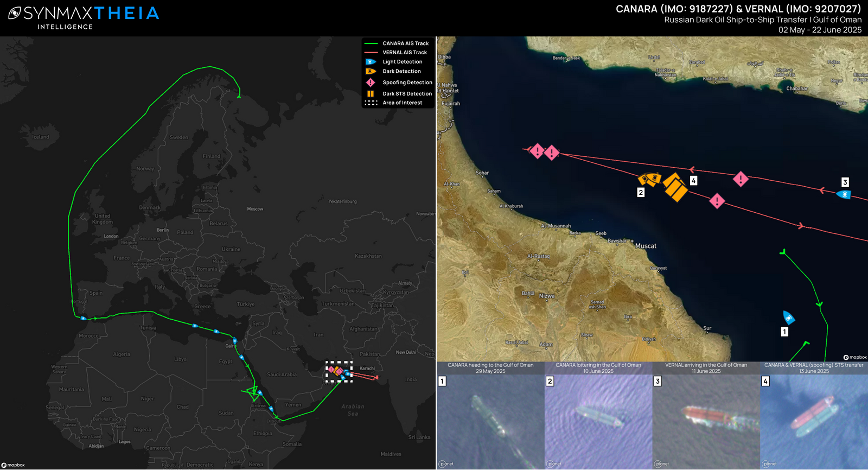868x470 pixels.
Task: Click the orange dark detection marker above label 2
Action: coord(649,179)
